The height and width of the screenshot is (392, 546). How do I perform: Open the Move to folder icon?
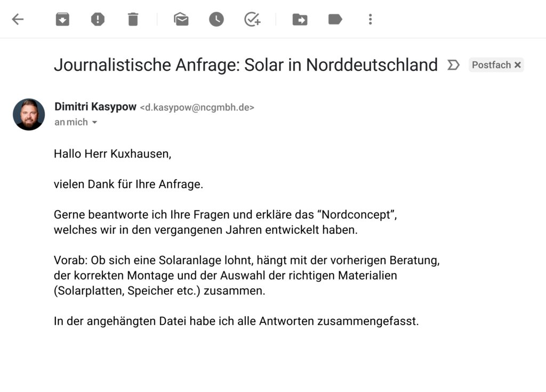tap(300, 20)
